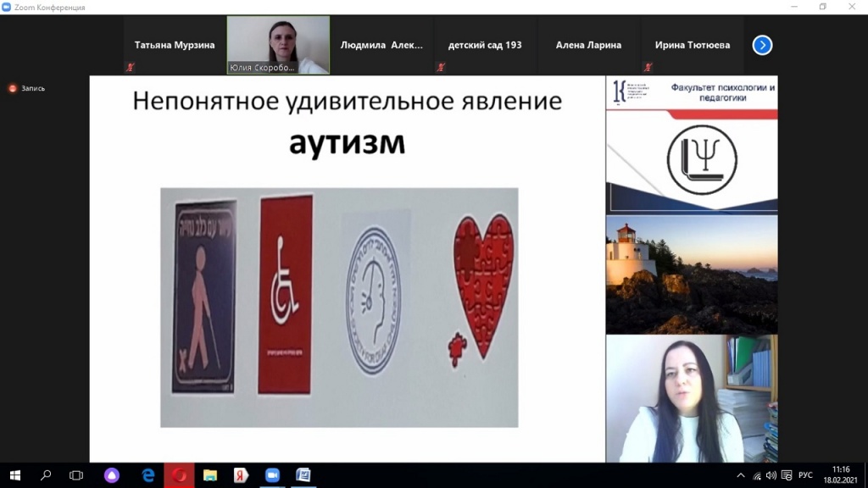
Task: Select Юлия Скоробогатова video thumbnail
Action: tap(278, 46)
